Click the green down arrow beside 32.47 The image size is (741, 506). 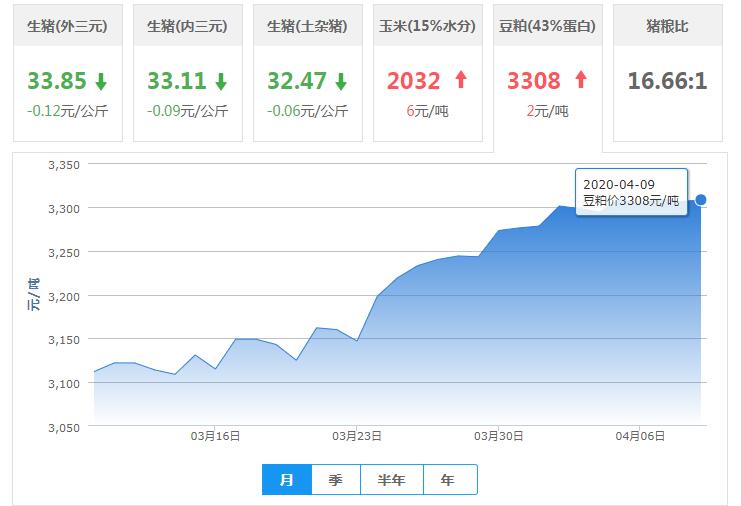pyautogui.click(x=341, y=81)
